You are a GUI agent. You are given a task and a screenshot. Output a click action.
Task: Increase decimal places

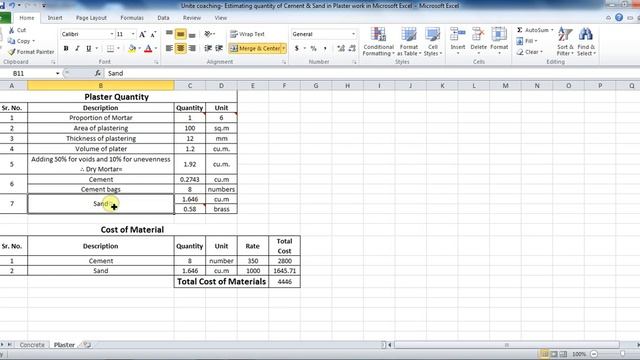[x=341, y=49]
